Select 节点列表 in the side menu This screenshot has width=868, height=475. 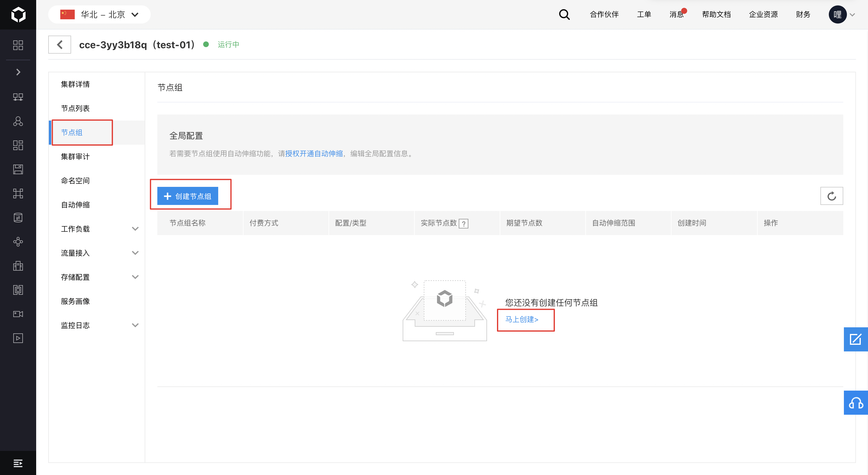[96, 108]
